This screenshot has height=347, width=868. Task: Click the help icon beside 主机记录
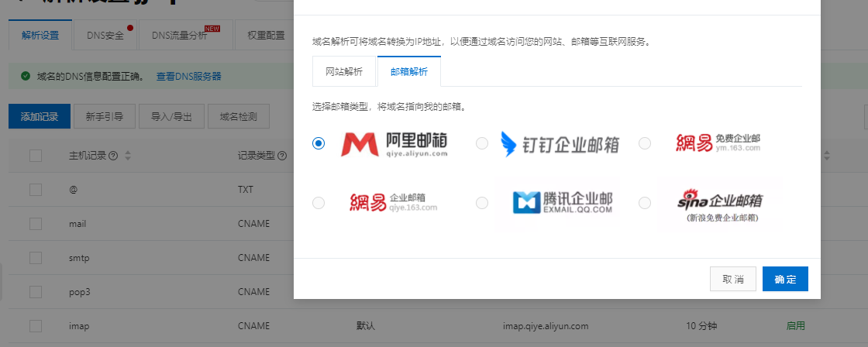[113, 156]
